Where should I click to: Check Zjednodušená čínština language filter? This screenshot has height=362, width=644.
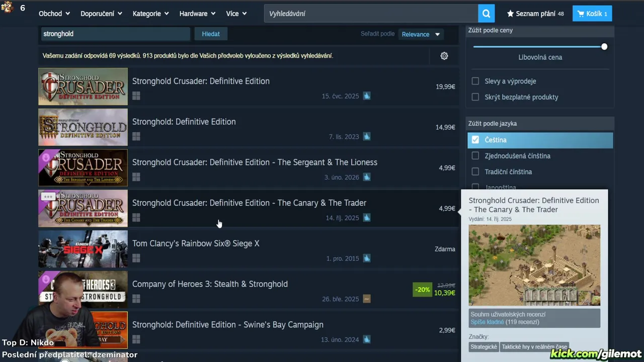click(475, 156)
